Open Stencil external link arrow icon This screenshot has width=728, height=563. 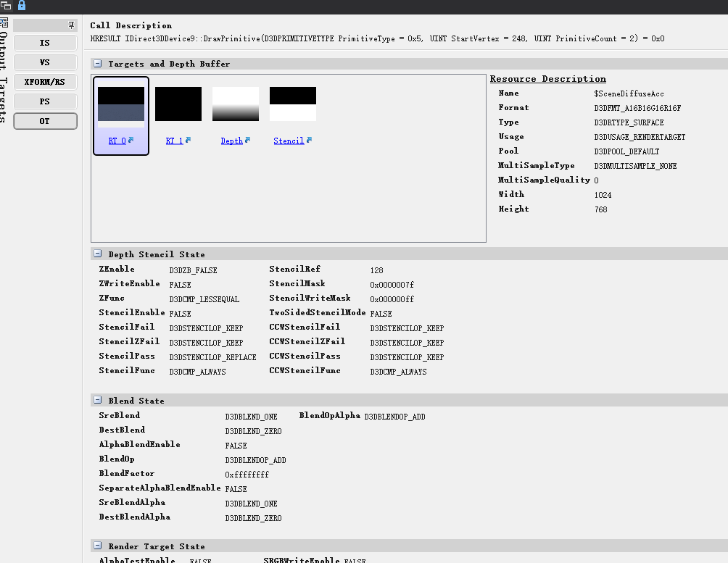pyautogui.click(x=309, y=140)
